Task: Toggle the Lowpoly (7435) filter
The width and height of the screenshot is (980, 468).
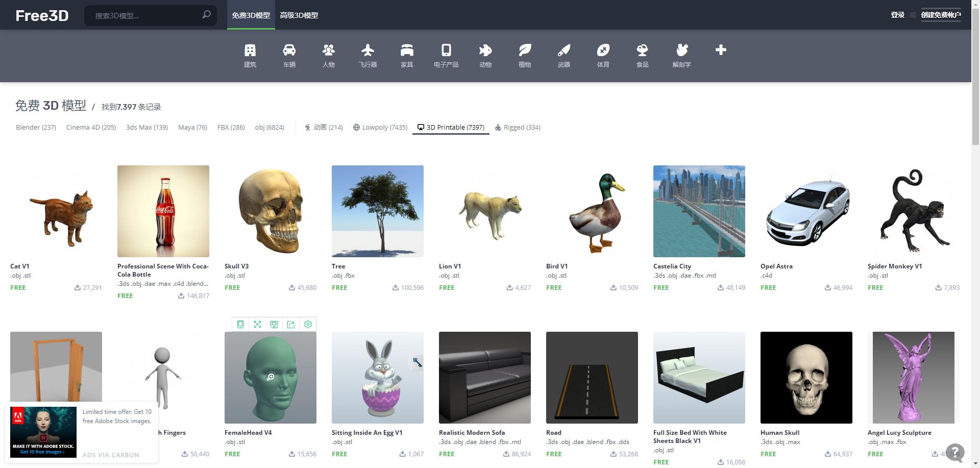Action: pyautogui.click(x=380, y=127)
